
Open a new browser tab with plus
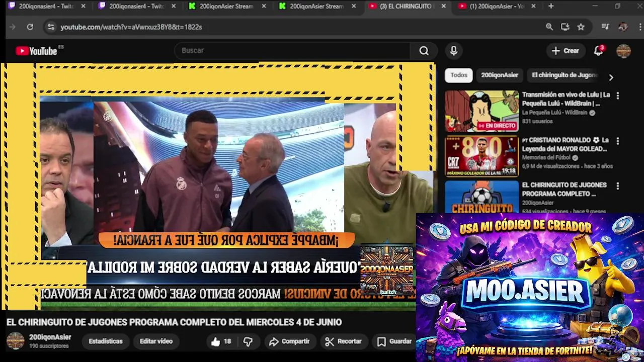point(551,6)
